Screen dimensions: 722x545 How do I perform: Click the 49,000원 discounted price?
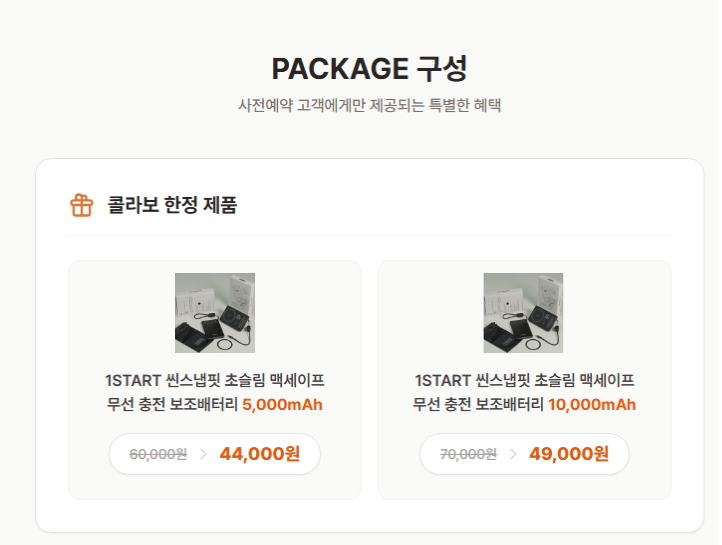point(569,454)
